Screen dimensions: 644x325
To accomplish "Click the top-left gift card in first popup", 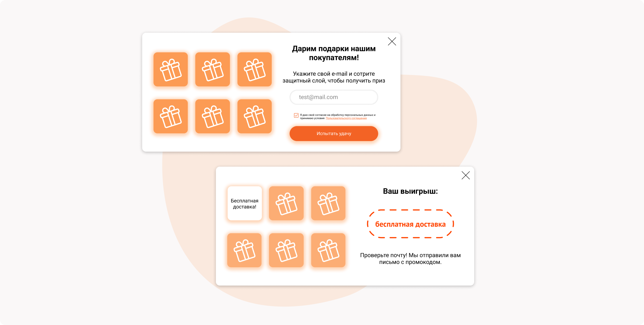I will (x=171, y=69).
